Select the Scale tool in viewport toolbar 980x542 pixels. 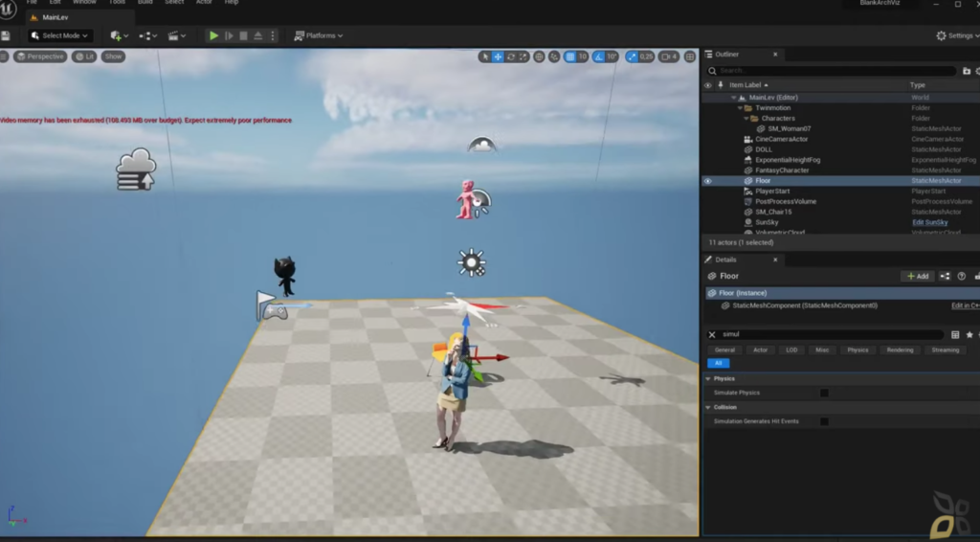[523, 56]
